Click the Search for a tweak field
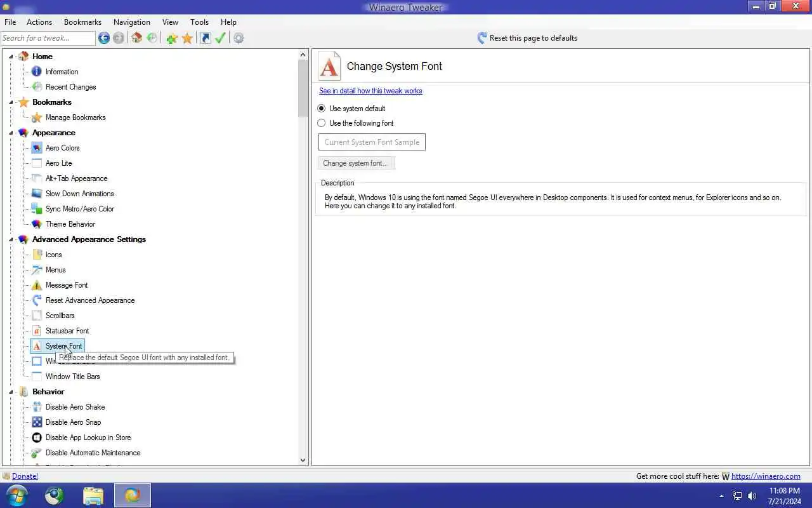 (x=48, y=38)
